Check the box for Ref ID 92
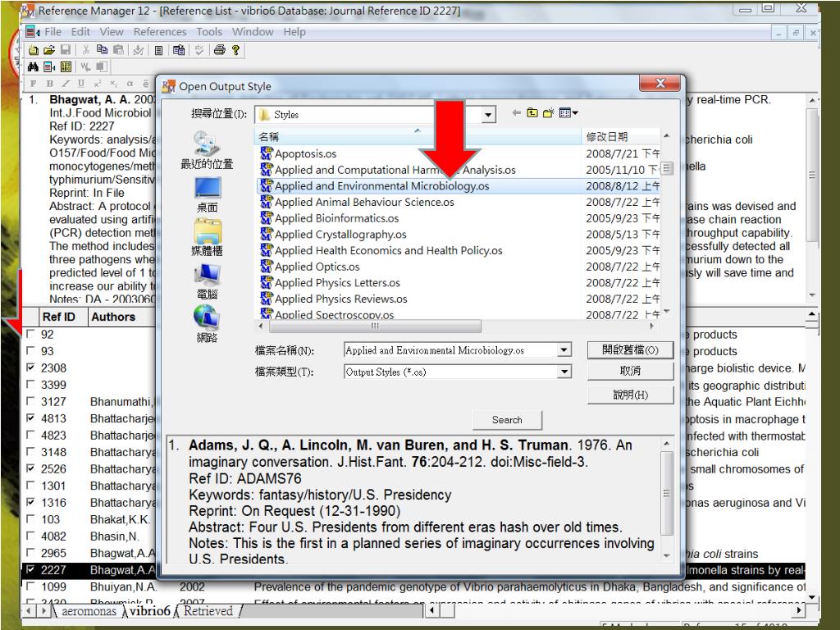The height and width of the screenshot is (630, 840). [x=31, y=335]
